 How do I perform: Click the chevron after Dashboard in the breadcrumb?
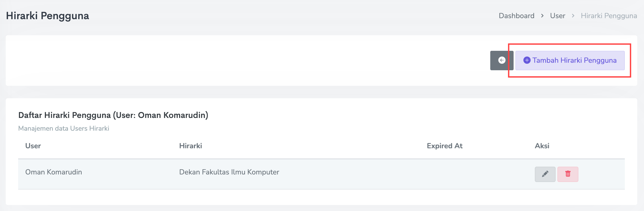tap(542, 16)
